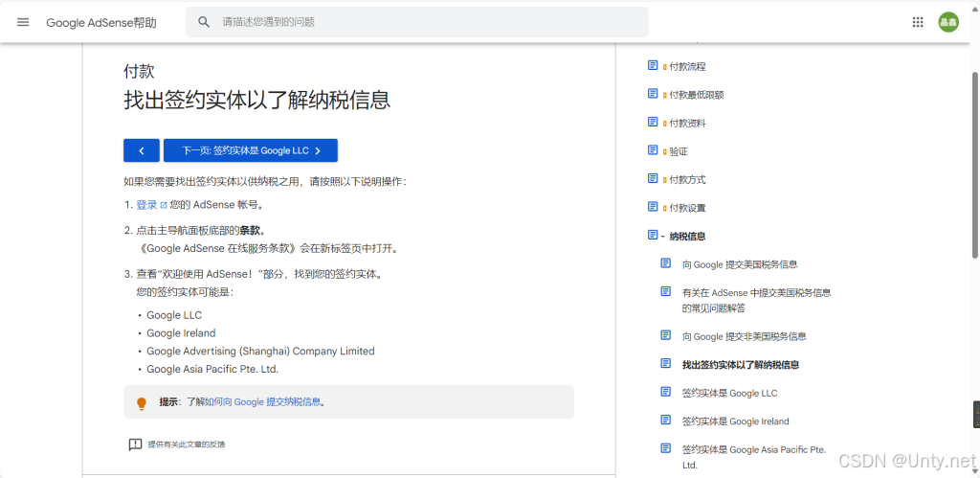Screen dimensions: 980x478
Task: Open 如何向 Google 提交纳税信息 link
Action: [262, 401]
